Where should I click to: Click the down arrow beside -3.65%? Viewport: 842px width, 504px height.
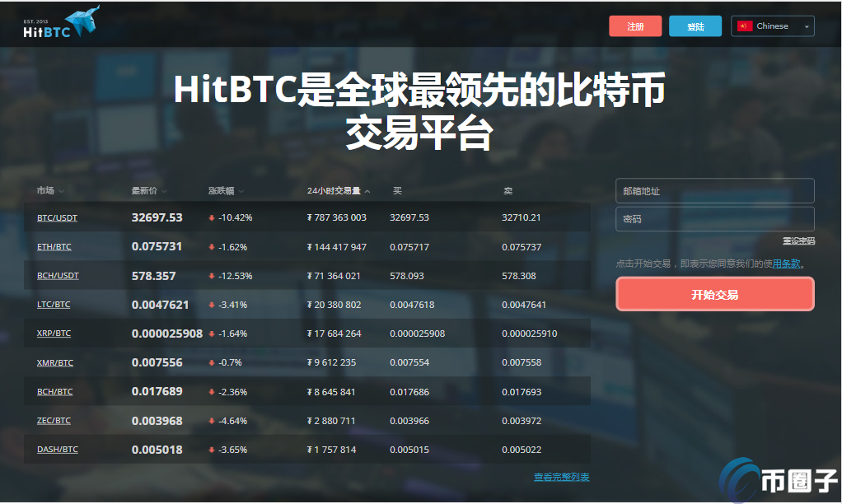(x=212, y=450)
